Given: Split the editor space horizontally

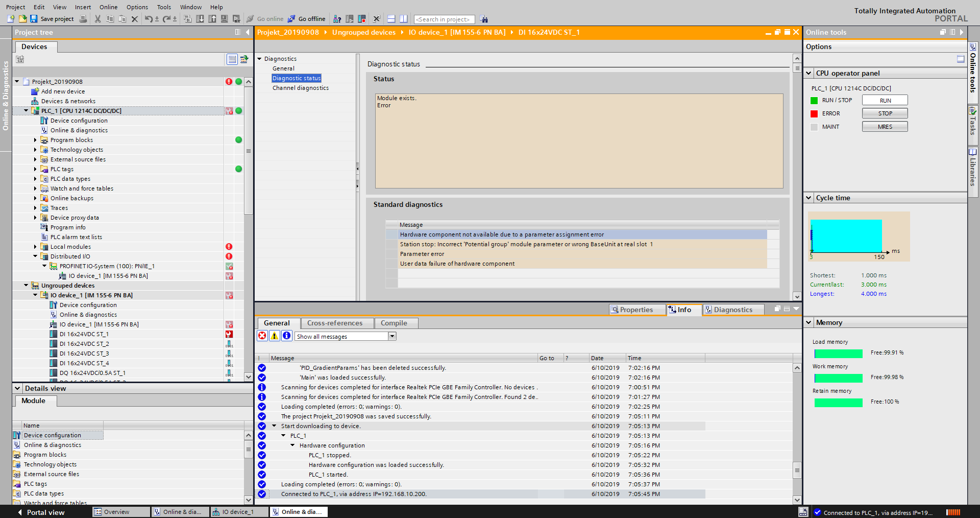Looking at the screenshot, I should pos(391,19).
